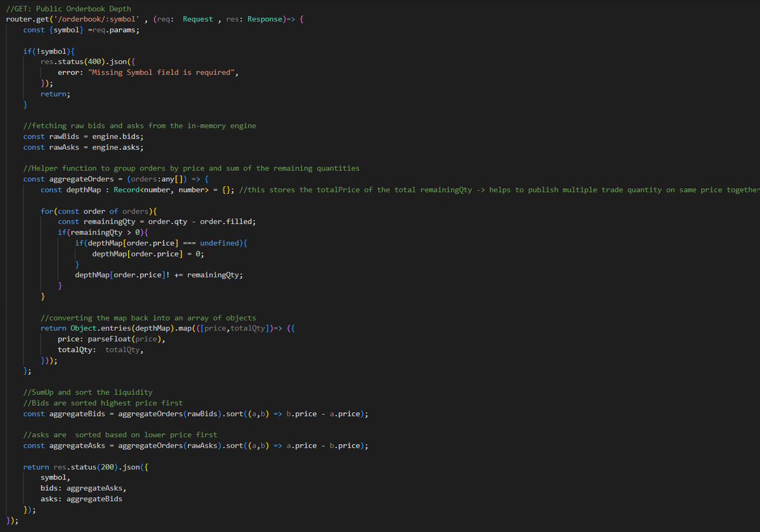Click the "Request" type annotation

pos(198,19)
